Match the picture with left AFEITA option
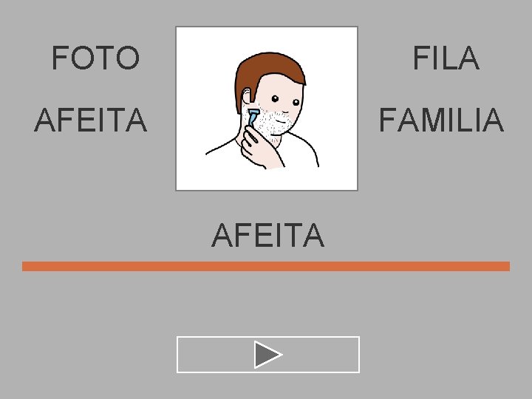The image size is (532, 399). point(91,120)
